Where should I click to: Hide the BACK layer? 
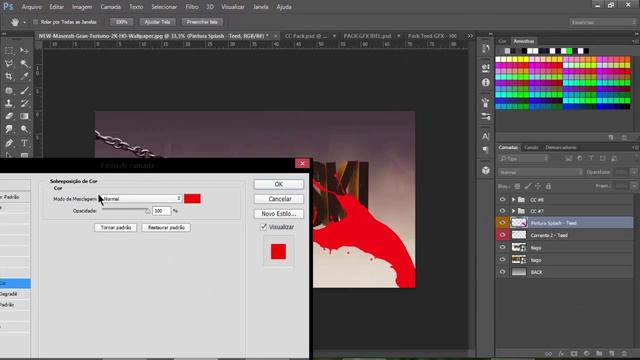[x=502, y=272]
